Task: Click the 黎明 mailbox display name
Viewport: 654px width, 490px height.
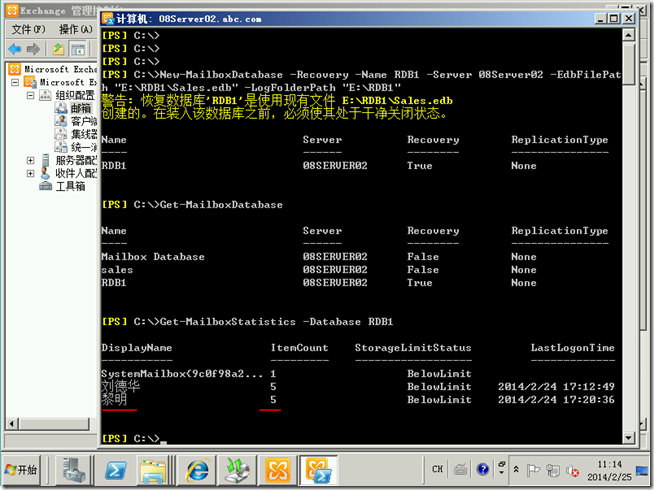Action: [x=114, y=399]
